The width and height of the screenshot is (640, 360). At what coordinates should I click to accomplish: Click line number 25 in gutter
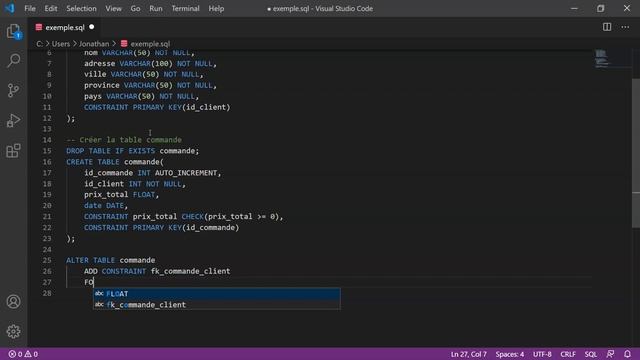(47, 260)
